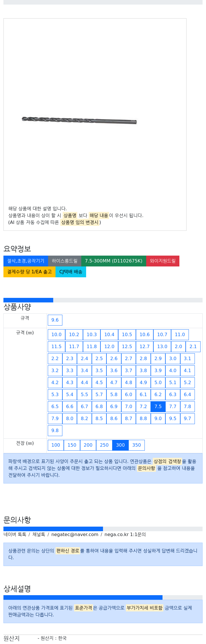The image size is (206, 644).
Task: Pick the 13.0 mm size option
Action: coord(162,347)
